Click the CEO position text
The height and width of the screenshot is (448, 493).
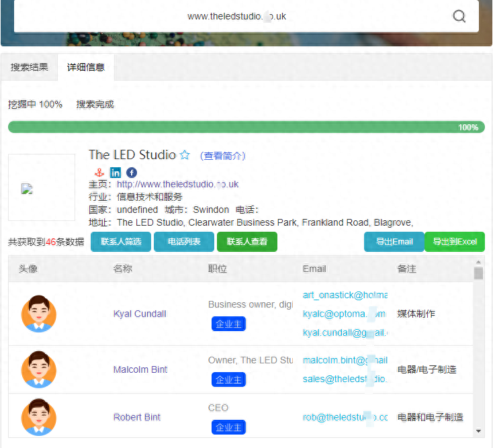(218, 408)
